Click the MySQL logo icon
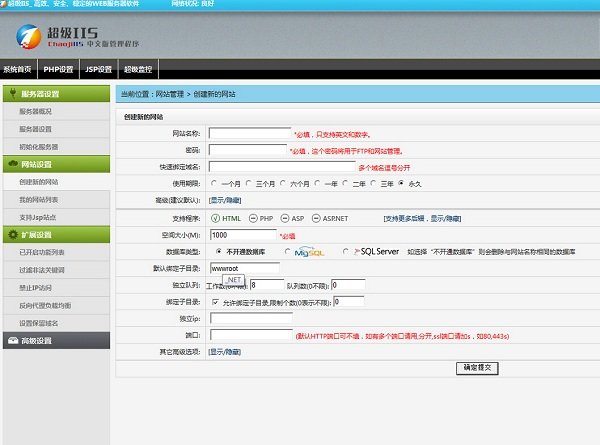This screenshot has height=445, width=600. pyautogui.click(x=302, y=252)
